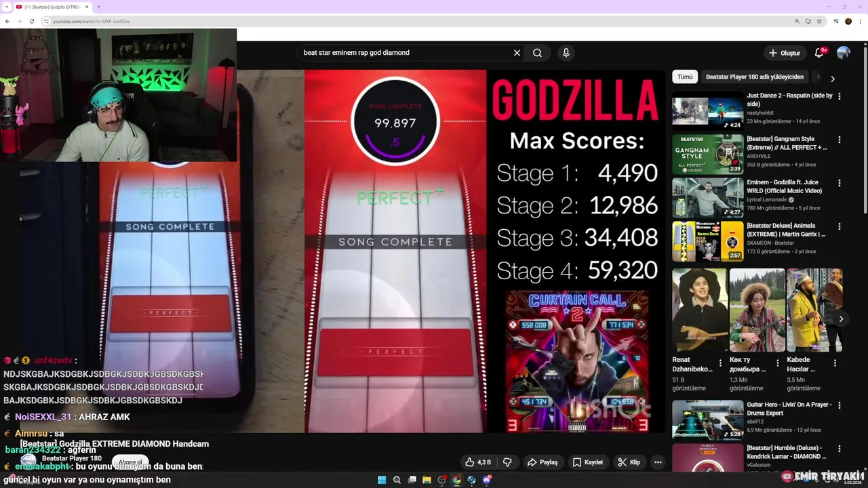868x488 pixels.
Task: Open the account avatar menu on YouTube
Action: (x=844, y=53)
